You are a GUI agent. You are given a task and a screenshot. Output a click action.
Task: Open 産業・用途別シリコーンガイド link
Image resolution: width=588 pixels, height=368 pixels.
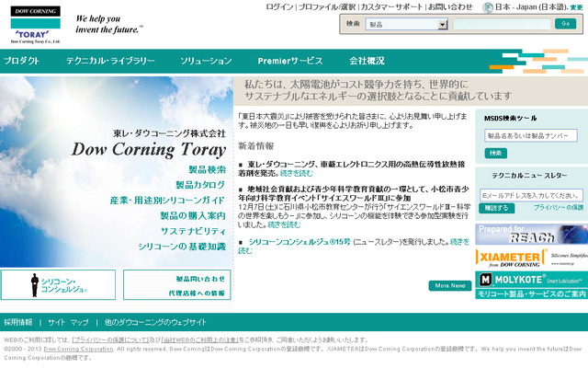click(167, 201)
